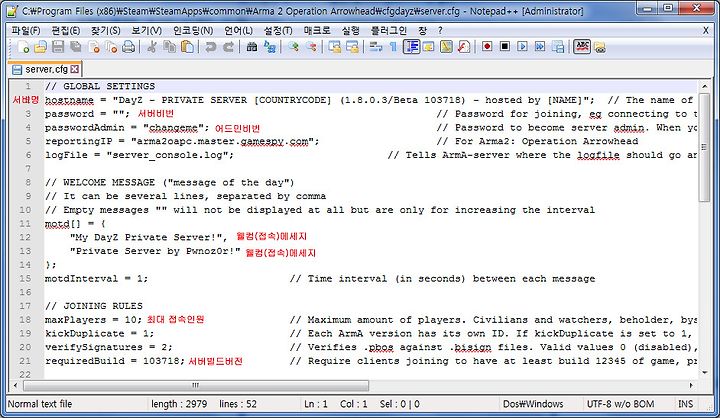Viewport: 720px width, 418px height.
Task: Click the Open file folder icon
Action: 40,47
